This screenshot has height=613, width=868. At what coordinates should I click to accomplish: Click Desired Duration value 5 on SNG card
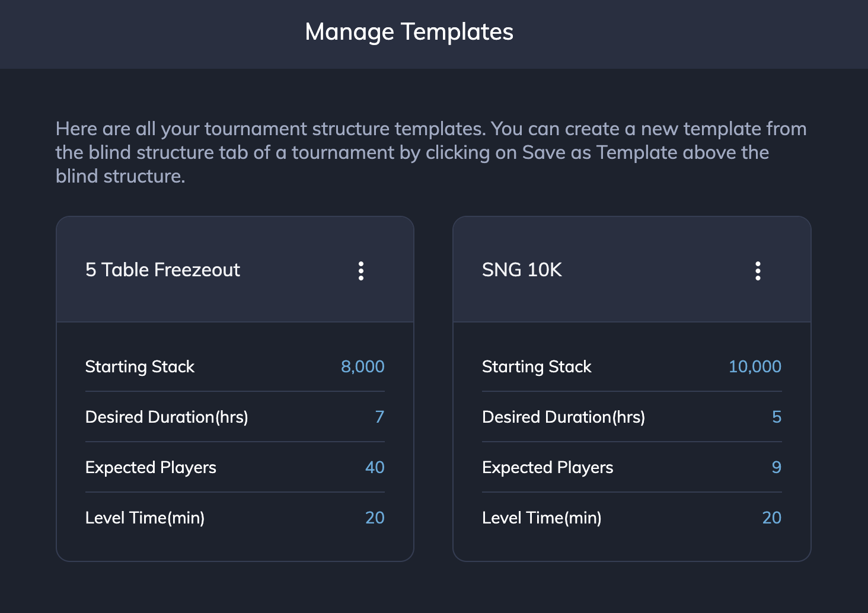(777, 417)
